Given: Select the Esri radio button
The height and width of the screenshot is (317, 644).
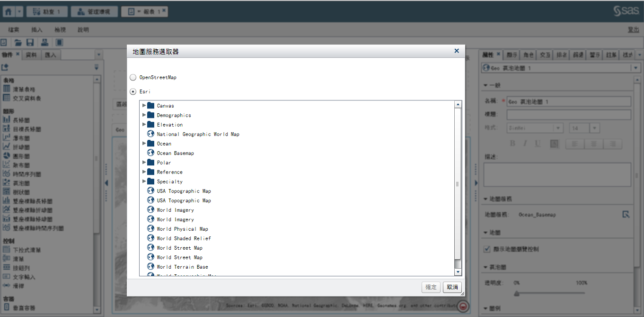Looking at the screenshot, I should [133, 91].
